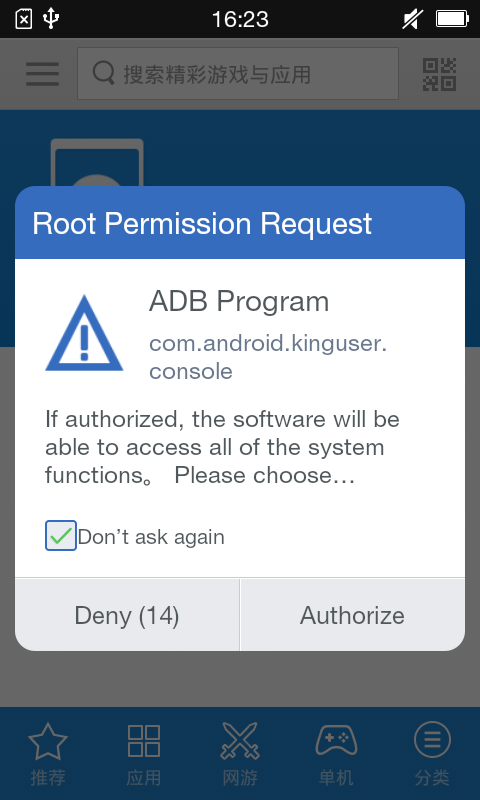Select the gamepad 单机 icon
This screenshot has width=480, height=800.
tap(336, 741)
